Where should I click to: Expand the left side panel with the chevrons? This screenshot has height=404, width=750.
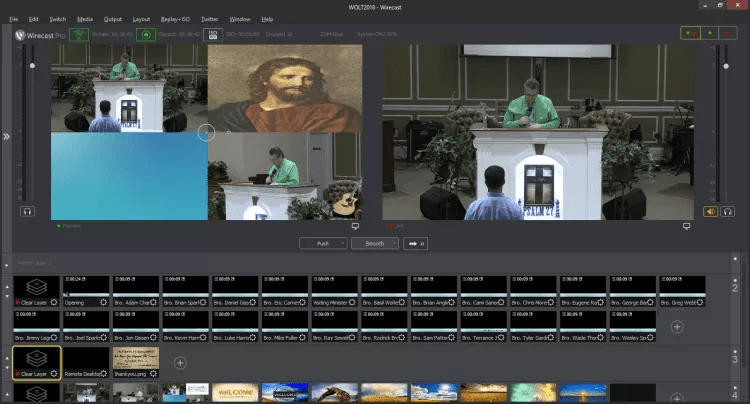[7, 135]
